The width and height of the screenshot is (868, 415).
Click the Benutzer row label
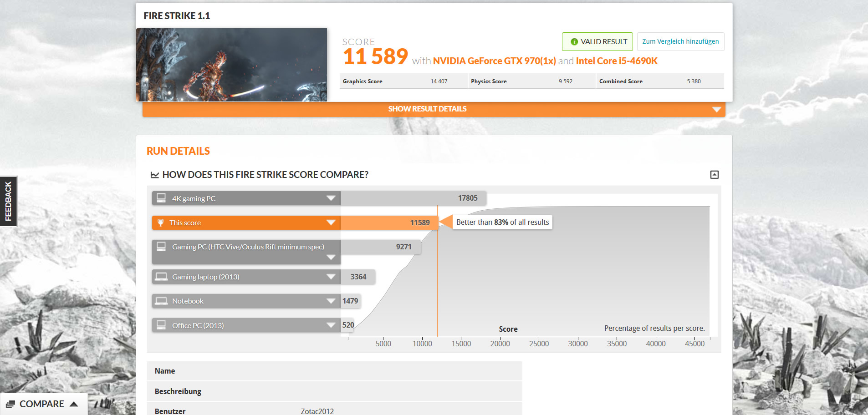170,411
